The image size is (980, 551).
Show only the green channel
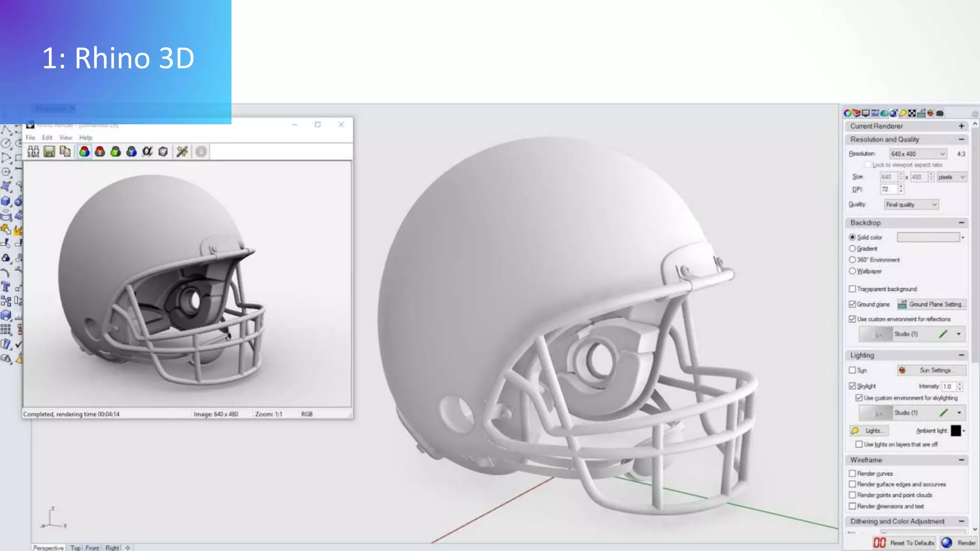coord(115,152)
